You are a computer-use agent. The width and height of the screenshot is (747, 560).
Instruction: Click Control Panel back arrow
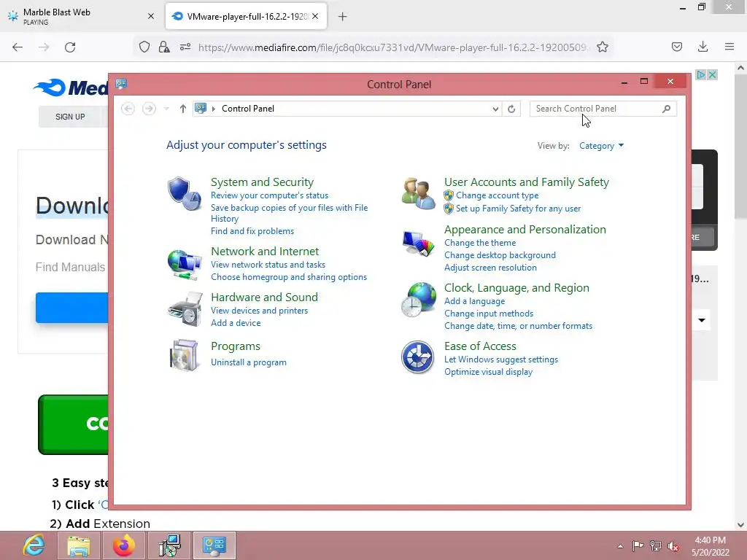(128, 109)
